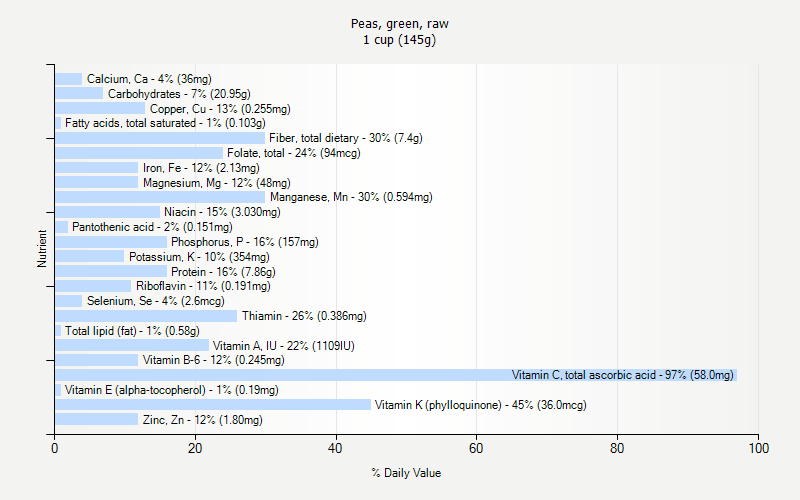Click the Vitamin K bar in the chart
This screenshot has height=500, width=800.
click(x=213, y=405)
